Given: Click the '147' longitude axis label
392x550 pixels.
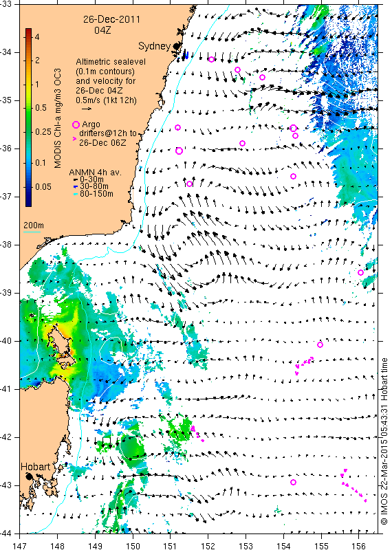Looking at the screenshot, I should [x=19, y=546].
